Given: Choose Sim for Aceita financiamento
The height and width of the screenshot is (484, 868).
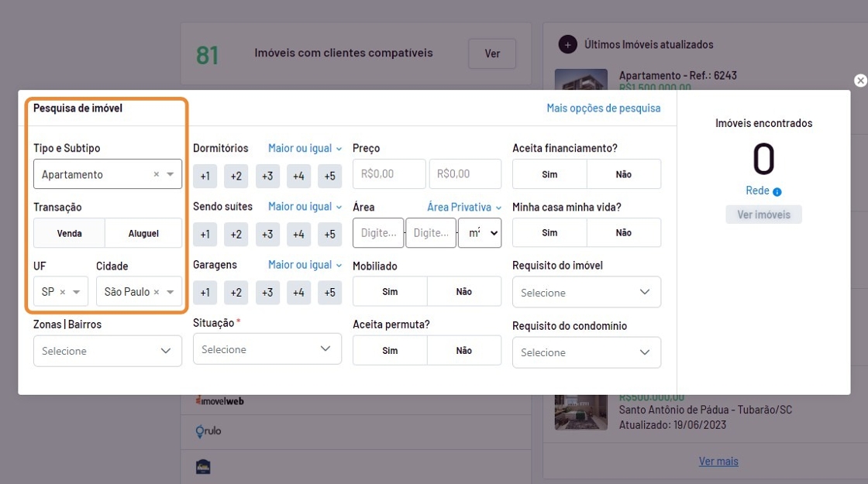Looking at the screenshot, I should tap(549, 174).
